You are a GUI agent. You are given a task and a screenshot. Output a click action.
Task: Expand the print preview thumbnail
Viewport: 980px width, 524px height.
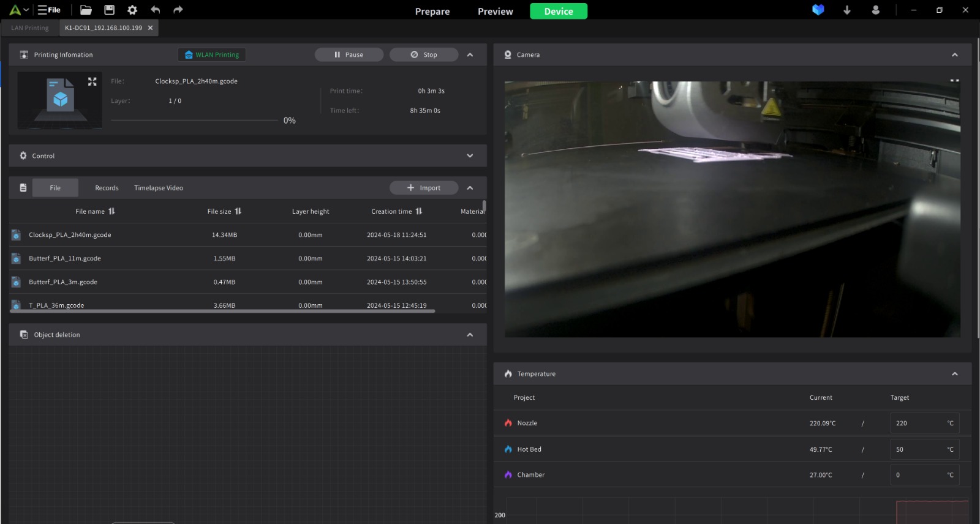pyautogui.click(x=92, y=81)
